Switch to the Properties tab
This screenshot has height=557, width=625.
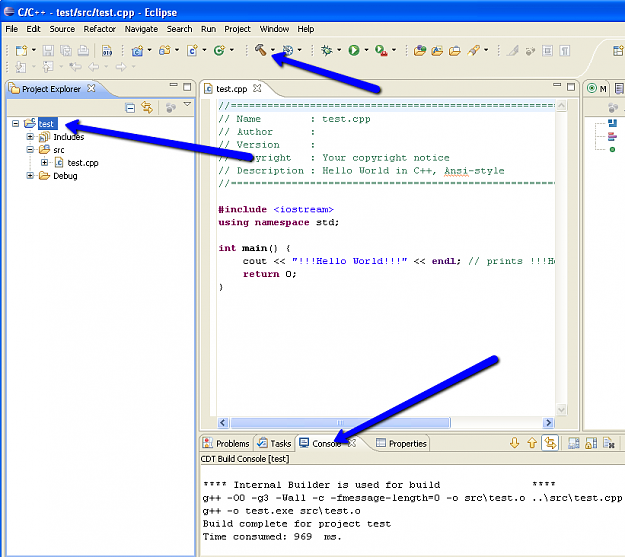click(401, 443)
